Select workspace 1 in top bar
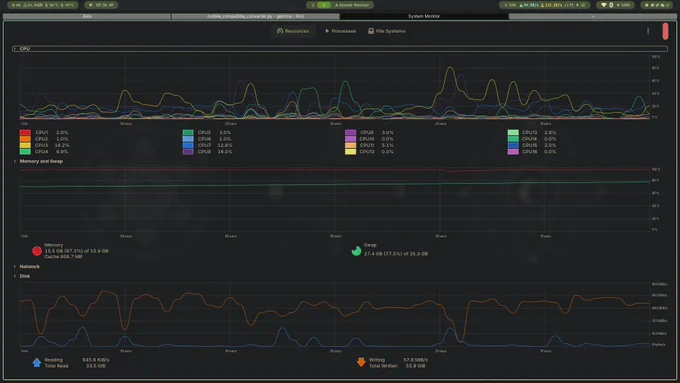Viewport: 680px width, 383px height. pos(313,5)
